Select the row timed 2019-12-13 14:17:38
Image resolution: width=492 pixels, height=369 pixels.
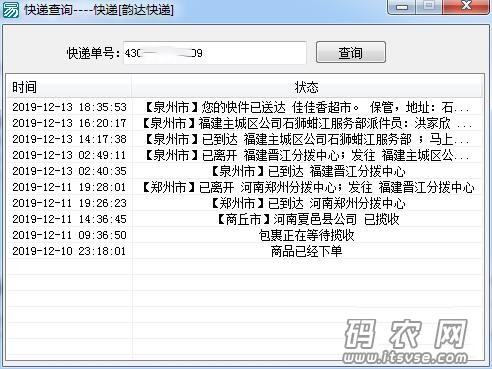244,139
